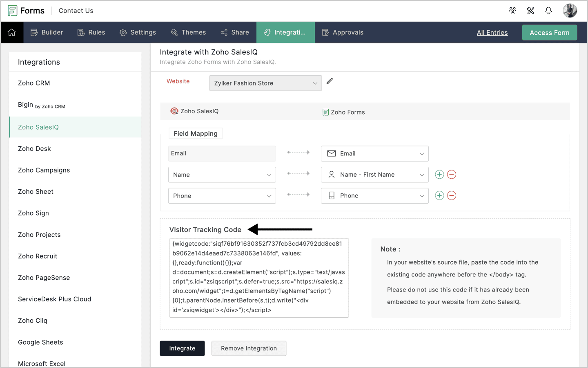Open the Approvals tab

tap(343, 32)
